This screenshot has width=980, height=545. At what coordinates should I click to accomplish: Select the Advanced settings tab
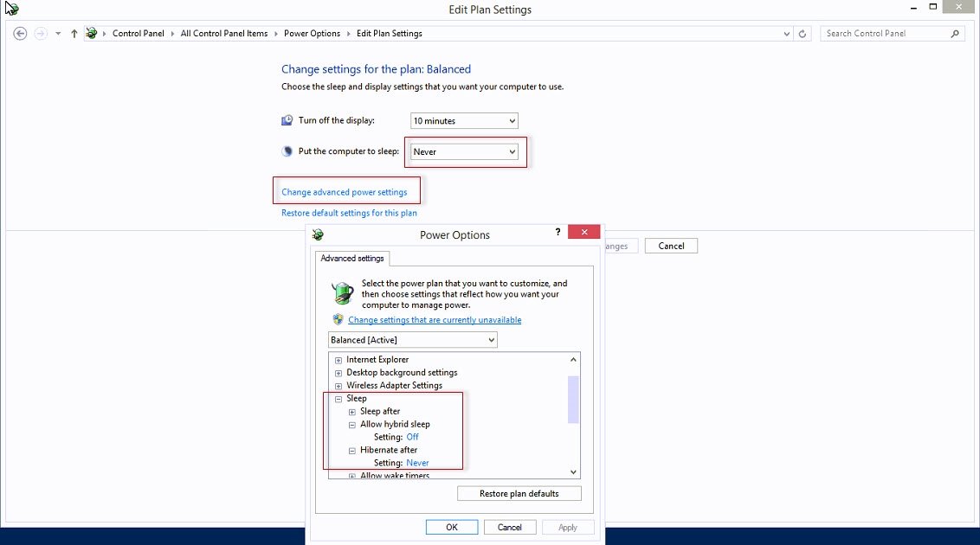[x=351, y=258]
